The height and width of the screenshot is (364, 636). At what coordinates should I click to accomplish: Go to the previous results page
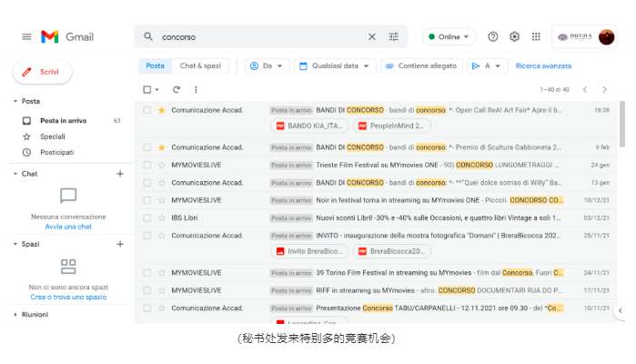tap(585, 89)
